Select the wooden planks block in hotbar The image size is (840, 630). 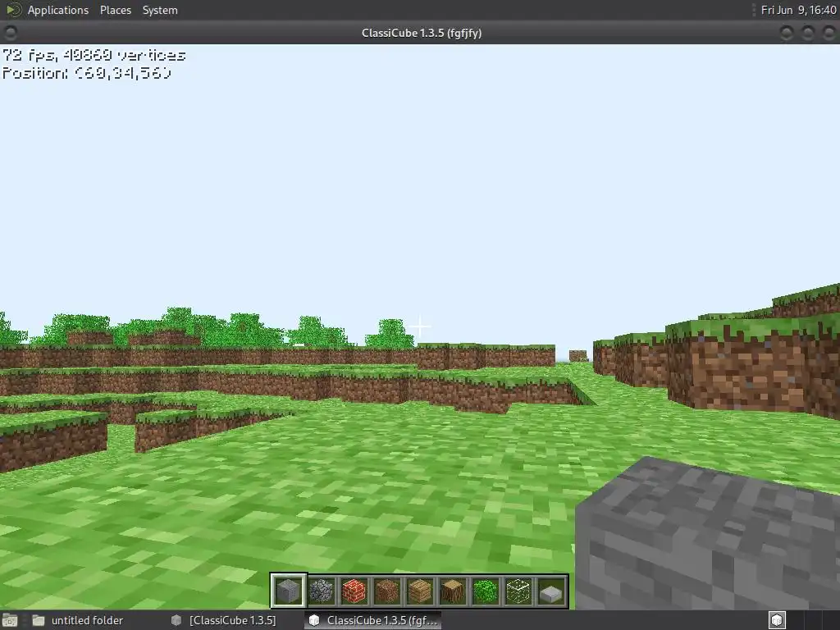(419, 591)
